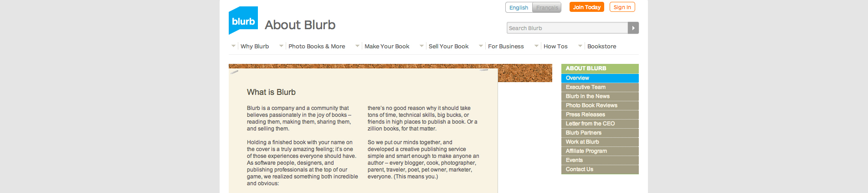The height and width of the screenshot is (193, 868).
Task: Open the Events sidebar link
Action: [600, 160]
